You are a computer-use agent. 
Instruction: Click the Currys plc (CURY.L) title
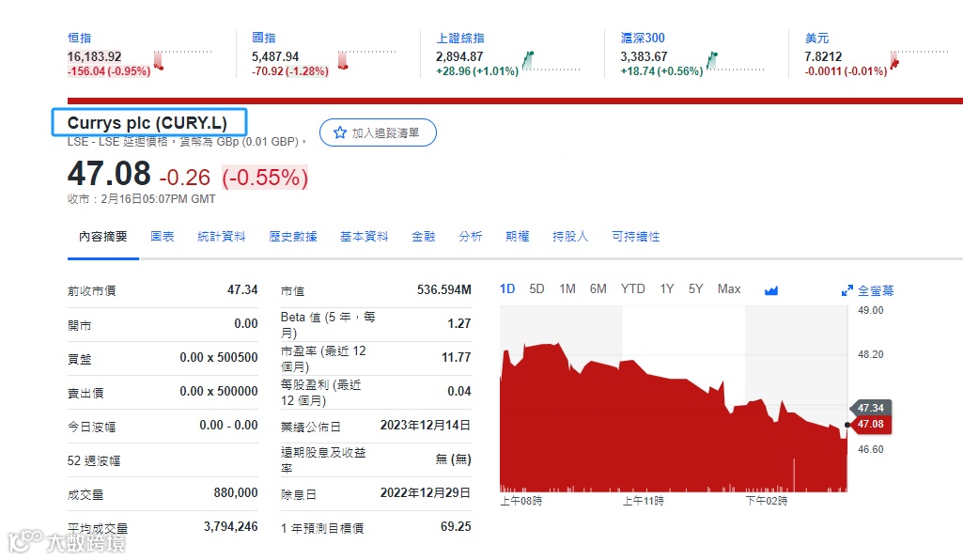[148, 123]
